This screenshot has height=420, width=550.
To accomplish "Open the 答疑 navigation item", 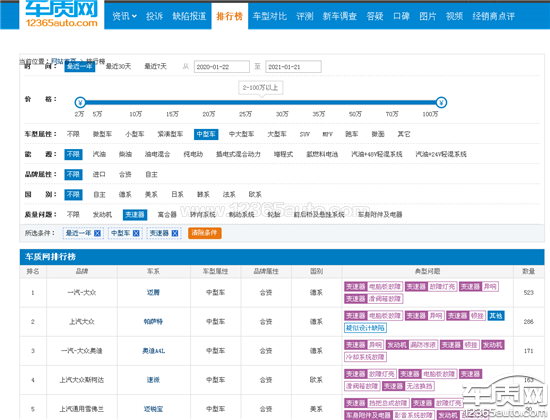I will 375,16.
